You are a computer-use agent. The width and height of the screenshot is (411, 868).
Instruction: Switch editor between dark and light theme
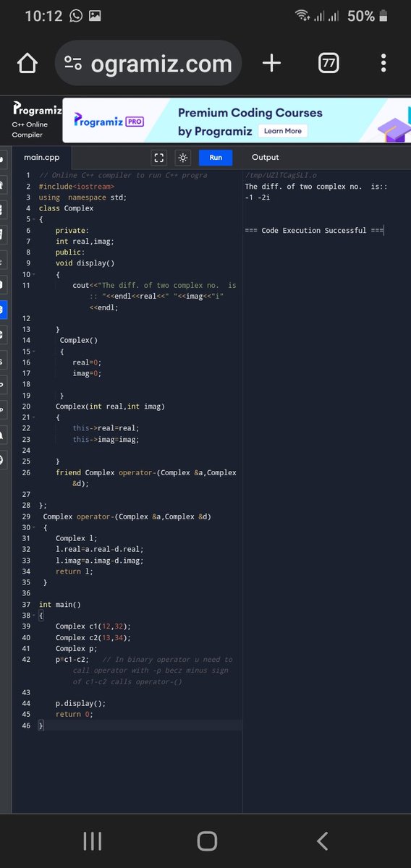click(183, 158)
